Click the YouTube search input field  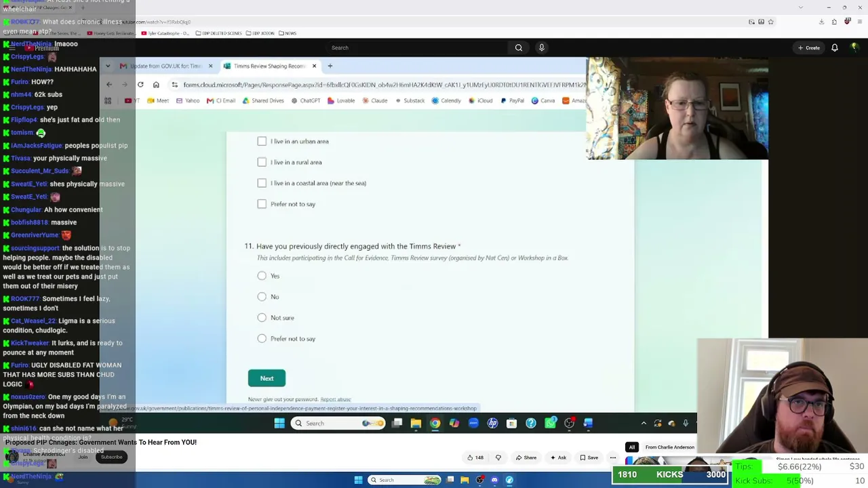(x=416, y=47)
